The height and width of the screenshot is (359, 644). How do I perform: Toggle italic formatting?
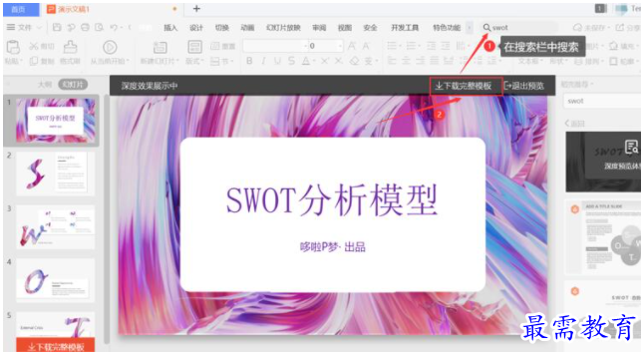[x=263, y=61]
